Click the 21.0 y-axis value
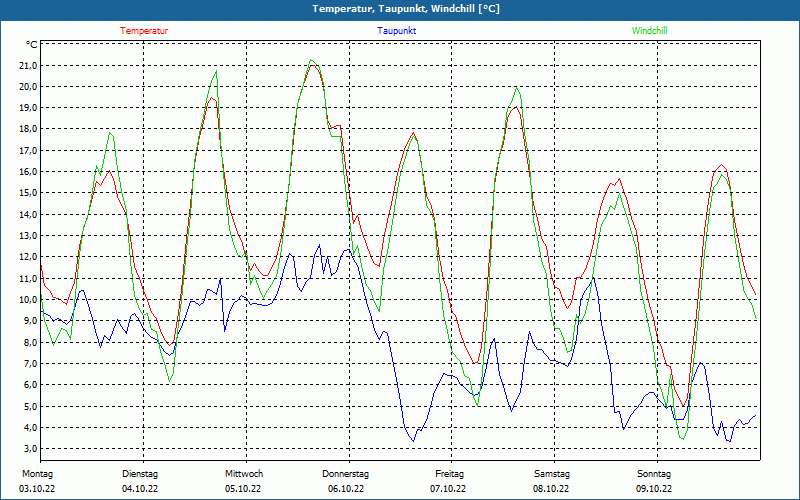The height and width of the screenshot is (500, 800). click(x=27, y=66)
